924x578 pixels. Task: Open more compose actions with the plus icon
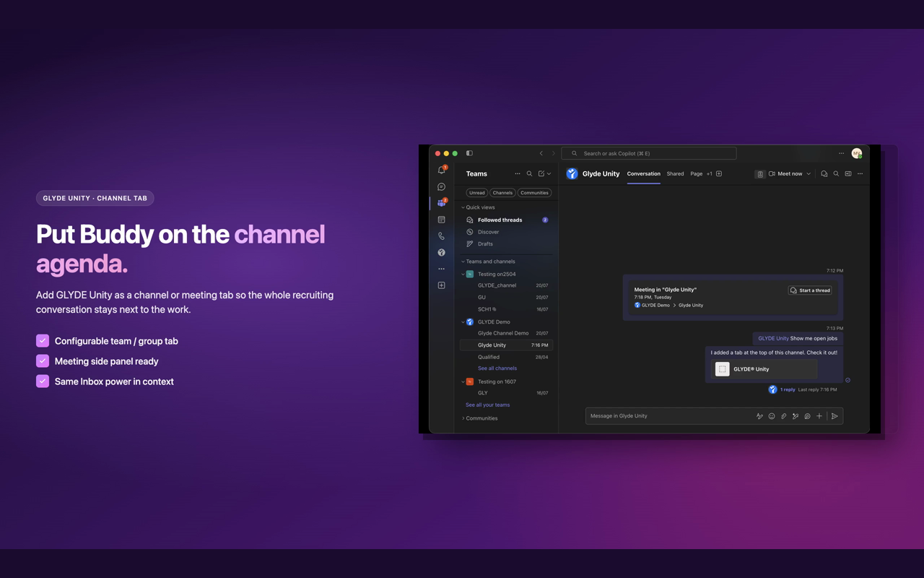(x=819, y=416)
